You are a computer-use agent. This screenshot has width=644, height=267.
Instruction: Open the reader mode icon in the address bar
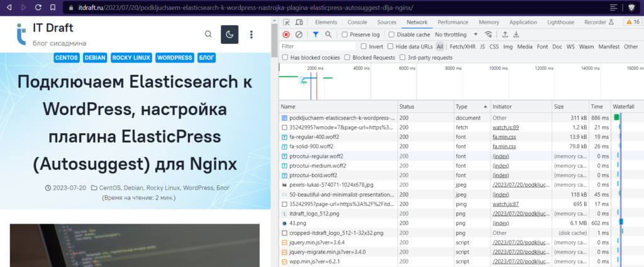614,8
